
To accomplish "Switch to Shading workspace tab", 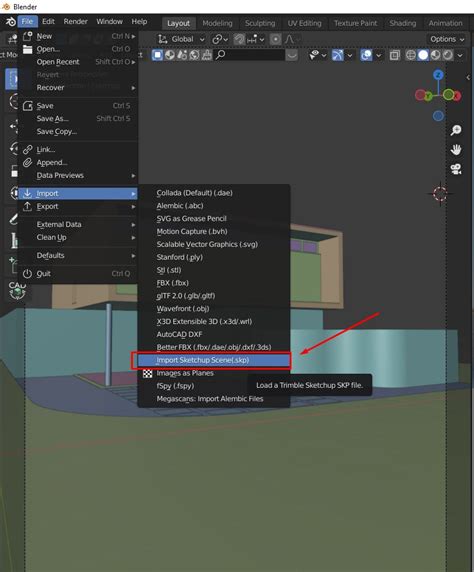I will (402, 23).
